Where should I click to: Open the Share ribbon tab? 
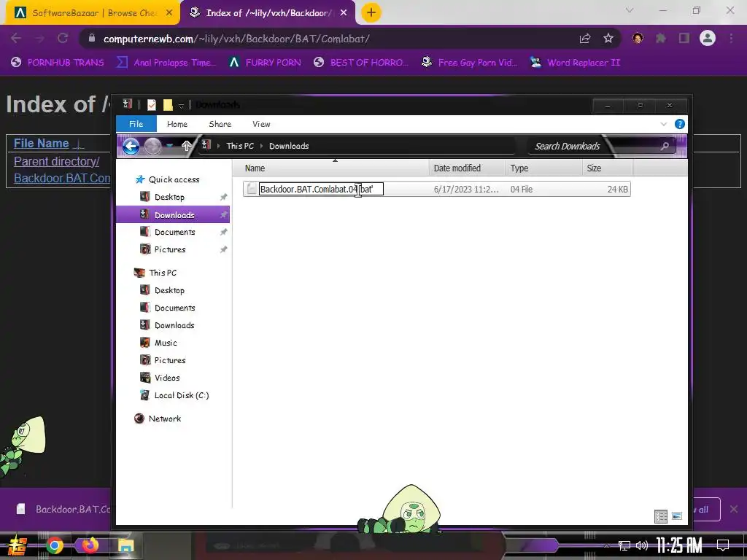(220, 124)
